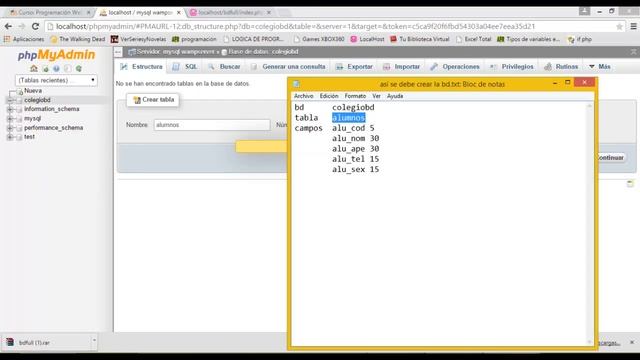Click the Continuar button
This screenshot has width=640, height=360.
click(x=610, y=158)
